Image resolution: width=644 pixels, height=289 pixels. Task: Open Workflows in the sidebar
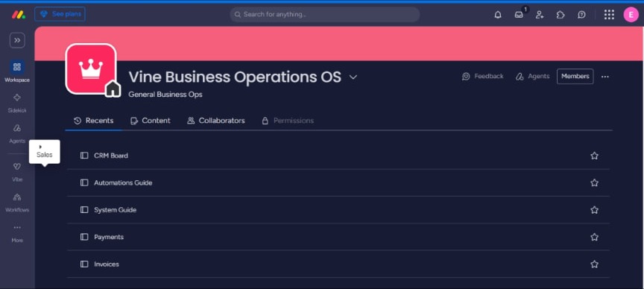pos(17,202)
